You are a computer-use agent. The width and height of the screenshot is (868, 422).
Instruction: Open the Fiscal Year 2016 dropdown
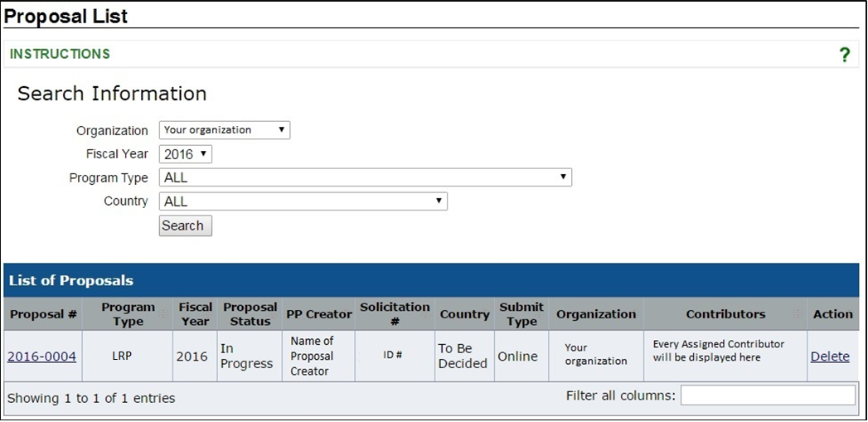[185, 154]
